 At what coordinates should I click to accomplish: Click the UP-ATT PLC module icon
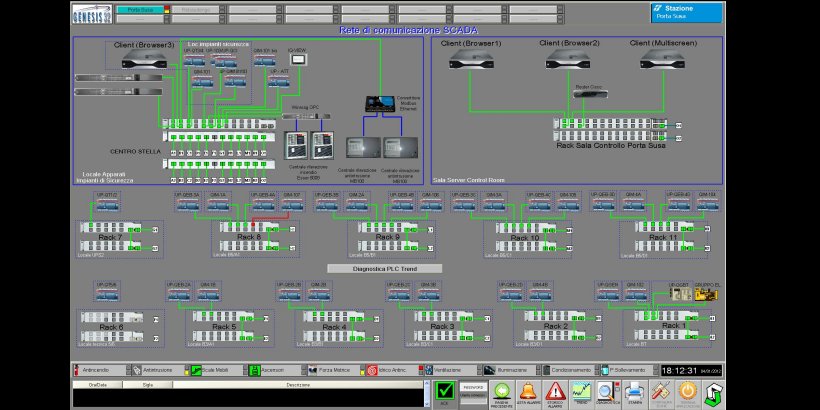[x=278, y=81]
